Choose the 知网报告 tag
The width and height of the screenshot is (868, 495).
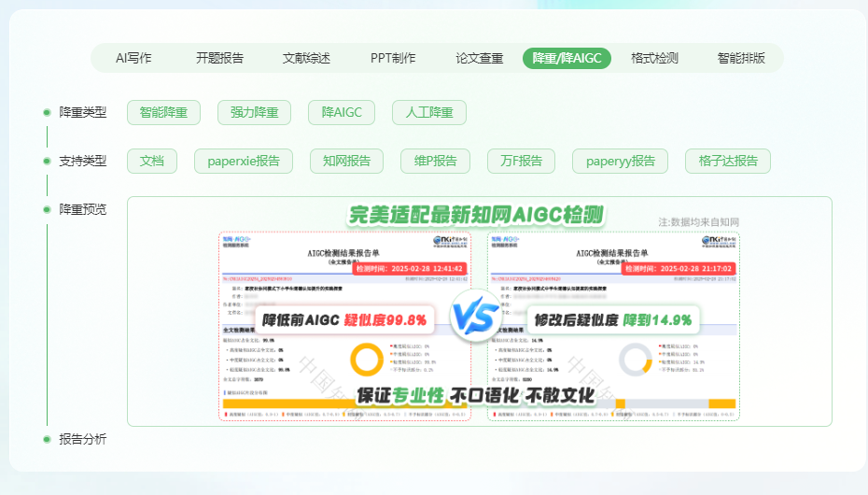pyautogui.click(x=346, y=161)
